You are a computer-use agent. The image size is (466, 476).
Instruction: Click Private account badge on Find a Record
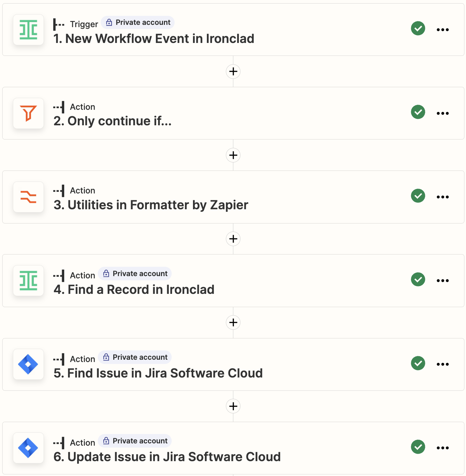coord(135,274)
